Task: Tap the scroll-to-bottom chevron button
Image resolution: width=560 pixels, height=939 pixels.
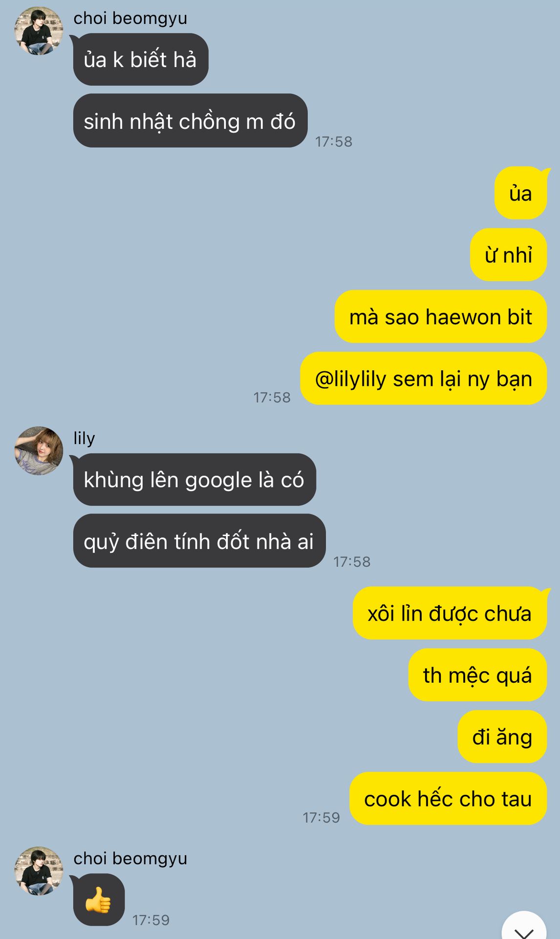Action: [524, 927]
